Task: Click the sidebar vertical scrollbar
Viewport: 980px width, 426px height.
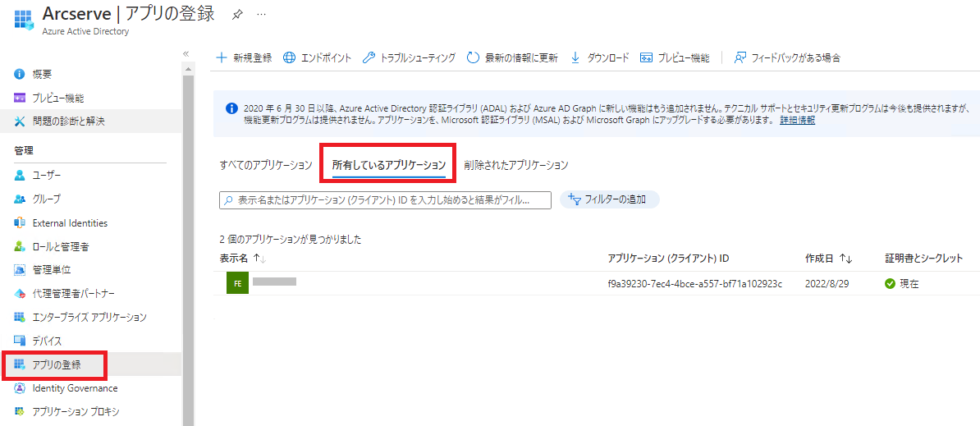Action: coord(188,250)
